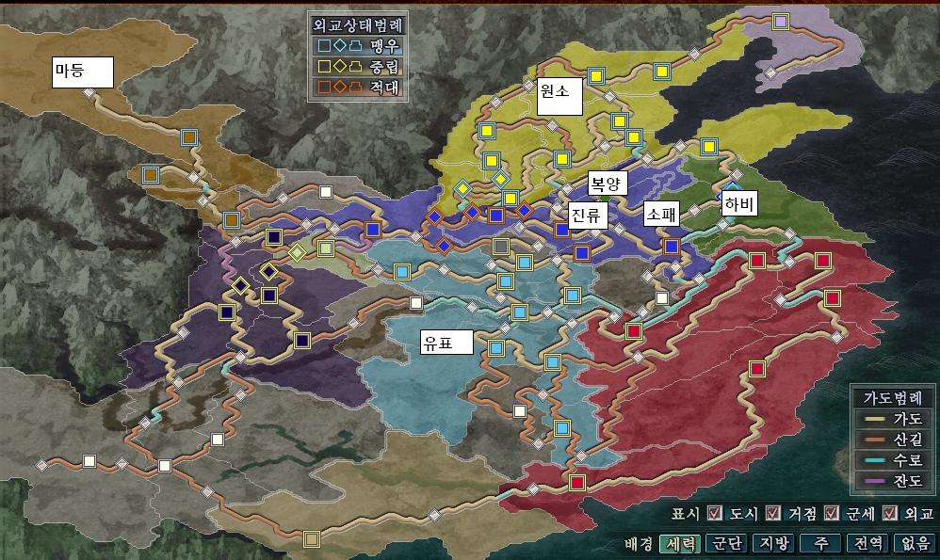This screenshot has height=560, width=940.
Task: Click the lavender city square in purple territory
Action: [x=780, y=21]
